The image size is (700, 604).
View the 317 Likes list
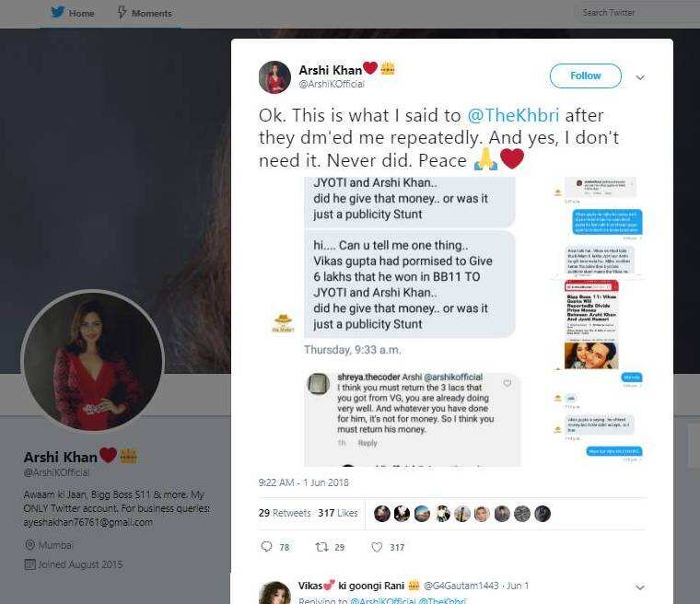point(338,514)
